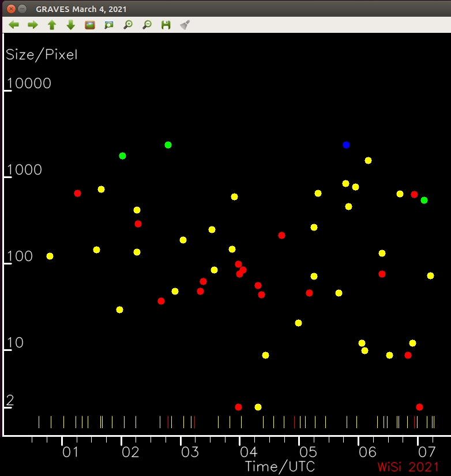451x476 pixels.
Task: Activate the zoom-to-region magnifier tool
Action: [x=109, y=25]
